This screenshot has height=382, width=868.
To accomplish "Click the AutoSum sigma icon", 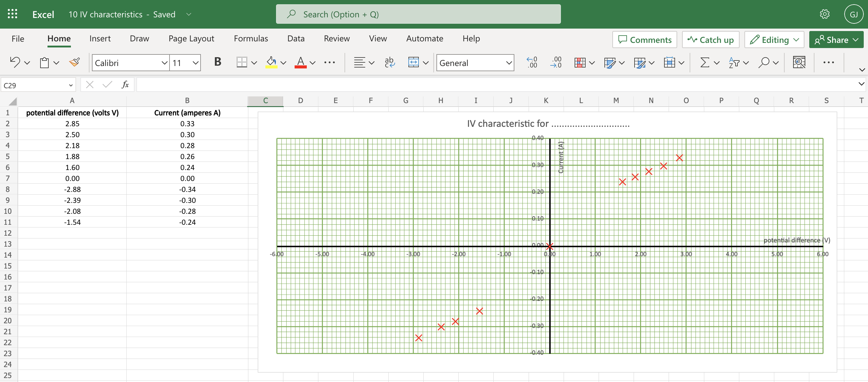I will click(x=705, y=63).
